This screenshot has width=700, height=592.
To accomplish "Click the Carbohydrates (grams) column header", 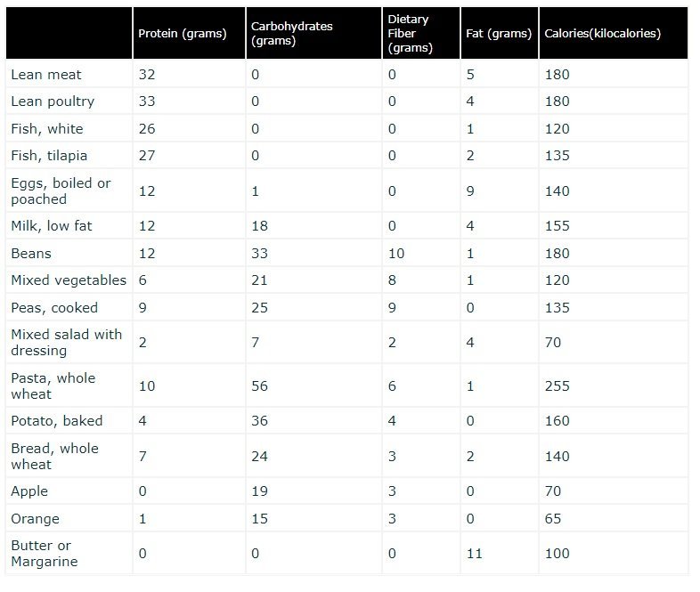I will pos(292,34).
